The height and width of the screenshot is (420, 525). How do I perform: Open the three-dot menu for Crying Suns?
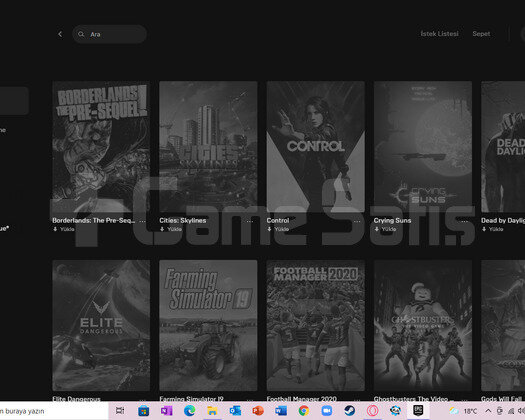click(x=464, y=221)
